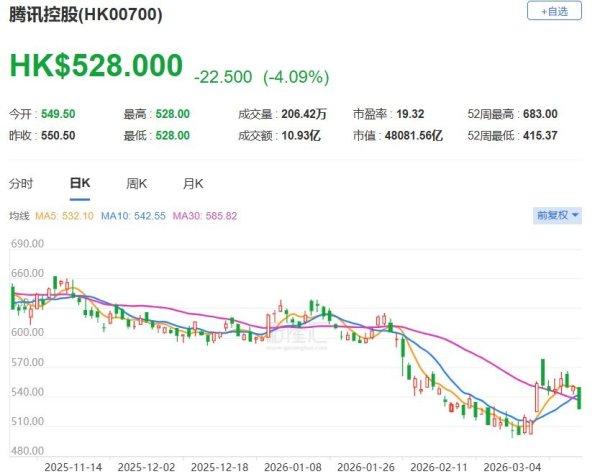
Task: Click the 均线 label
Action: [19, 216]
